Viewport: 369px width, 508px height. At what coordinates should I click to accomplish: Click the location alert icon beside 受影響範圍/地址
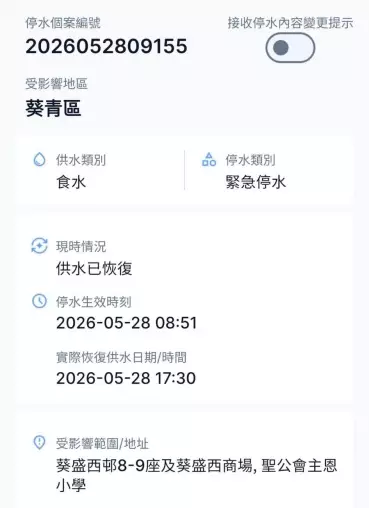pos(39,443)
